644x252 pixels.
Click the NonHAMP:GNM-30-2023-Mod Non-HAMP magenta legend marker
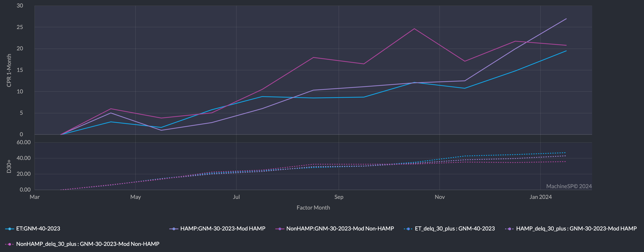280,229
